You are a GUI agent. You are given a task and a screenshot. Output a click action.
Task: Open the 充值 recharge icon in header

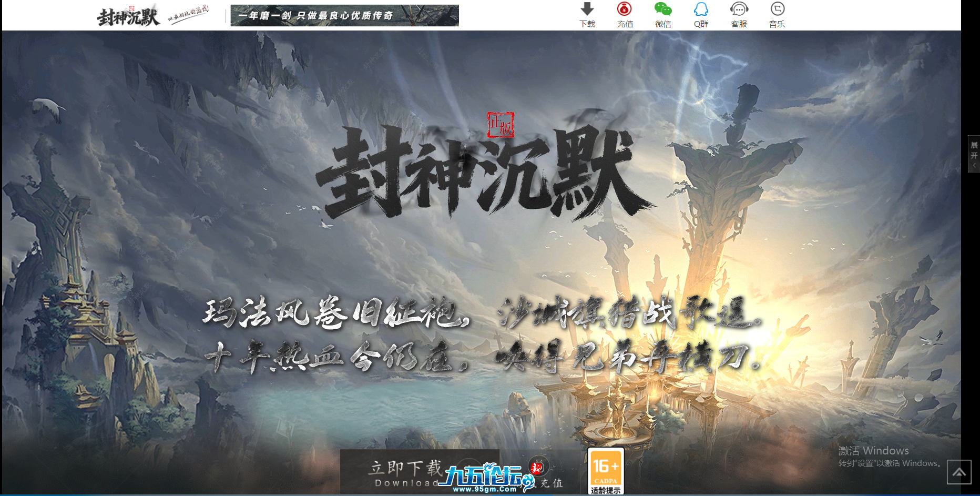coord(625,9)
